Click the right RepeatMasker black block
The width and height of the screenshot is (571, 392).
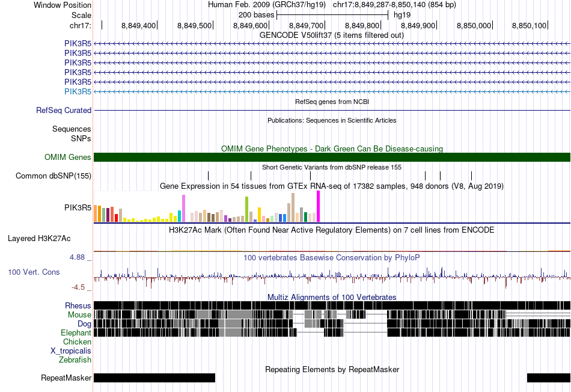tap(548, 378)
